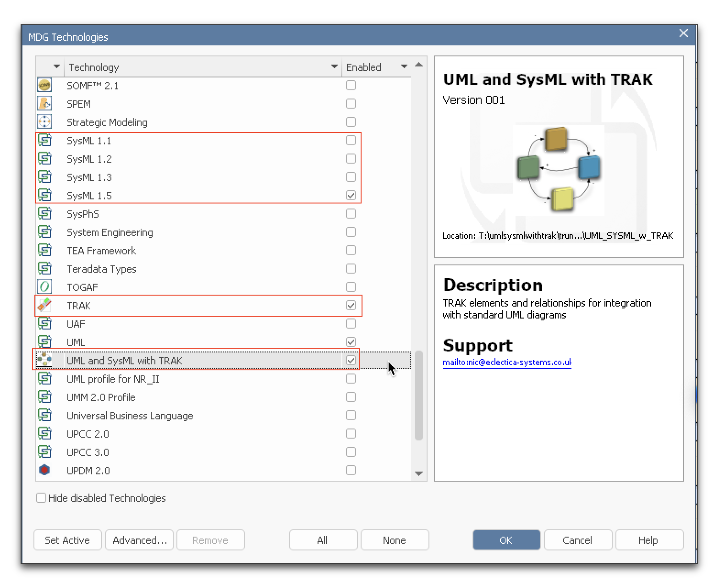Enable the SPEM checkbox

click(351, 104)
